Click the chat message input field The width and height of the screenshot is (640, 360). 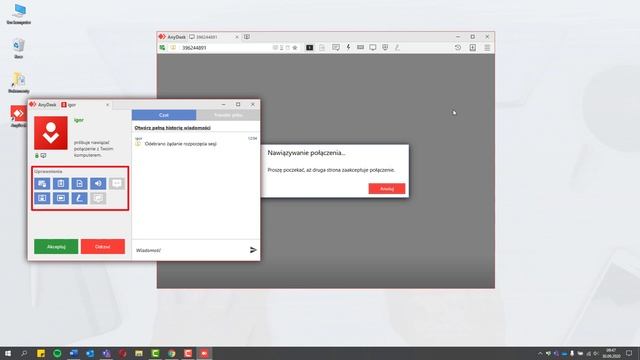(190, 250)
